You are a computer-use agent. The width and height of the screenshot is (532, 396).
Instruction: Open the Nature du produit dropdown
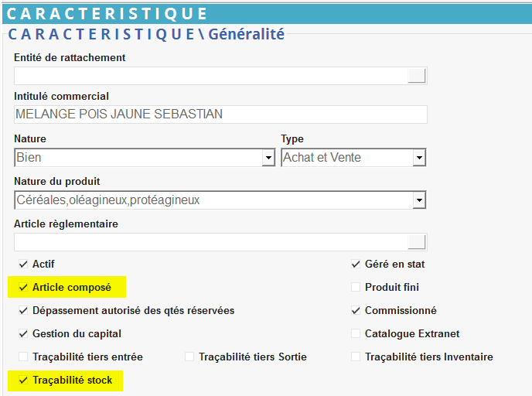[419, 200]
